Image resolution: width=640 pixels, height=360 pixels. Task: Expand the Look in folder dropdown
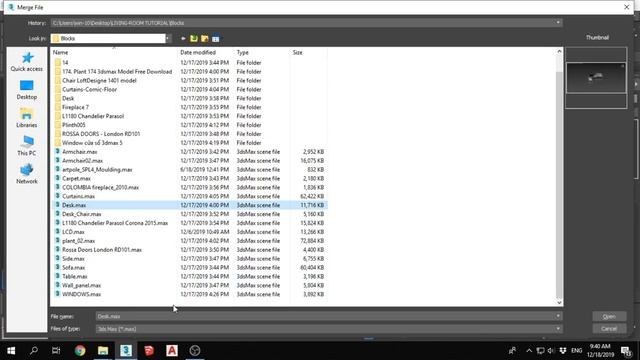click(168, 38)
